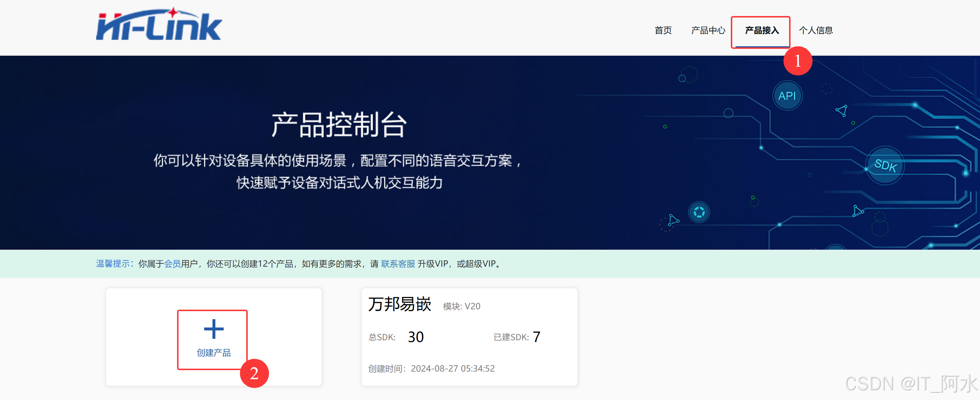Click the red circle marker numbered 2
Screen dimensions: 980x400
254,373
